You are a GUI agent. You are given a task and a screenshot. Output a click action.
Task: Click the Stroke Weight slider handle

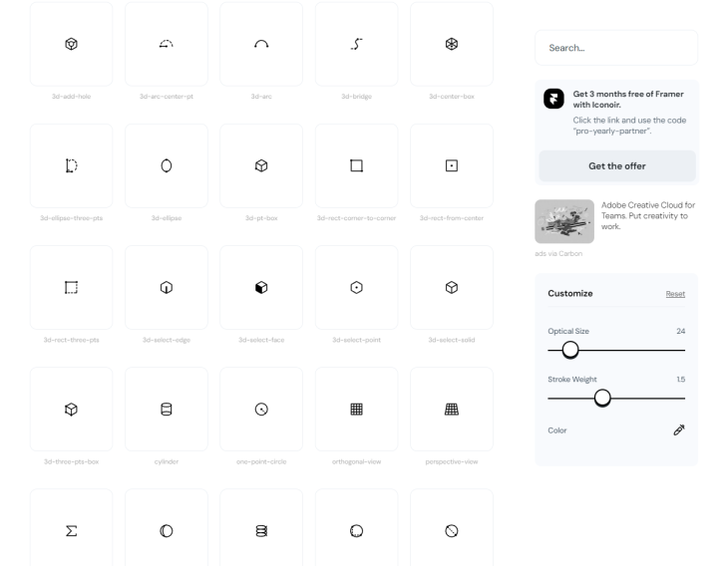click(602, 398)
